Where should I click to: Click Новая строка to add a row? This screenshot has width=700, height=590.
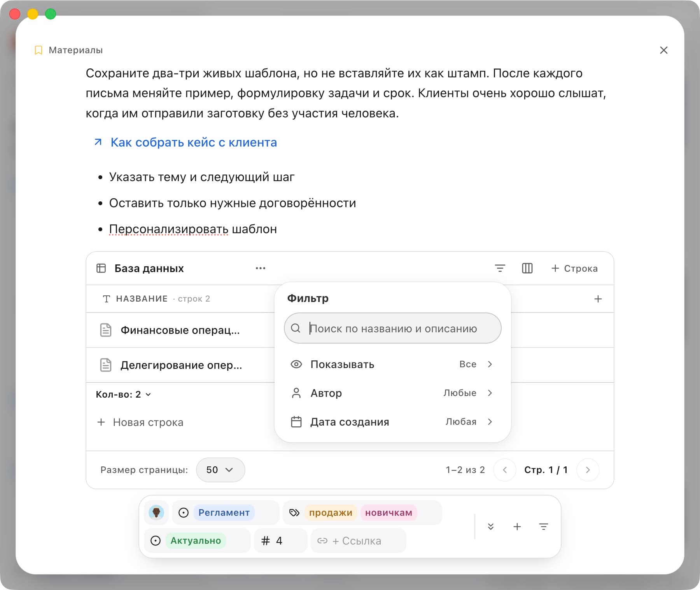pyautogui.click(x=140, y=422)
